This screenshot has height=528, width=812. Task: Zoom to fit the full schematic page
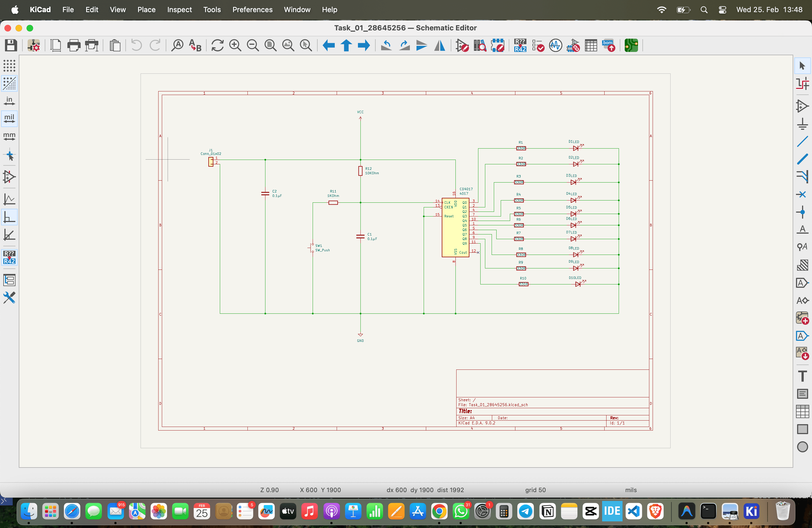tap(271, 45)
